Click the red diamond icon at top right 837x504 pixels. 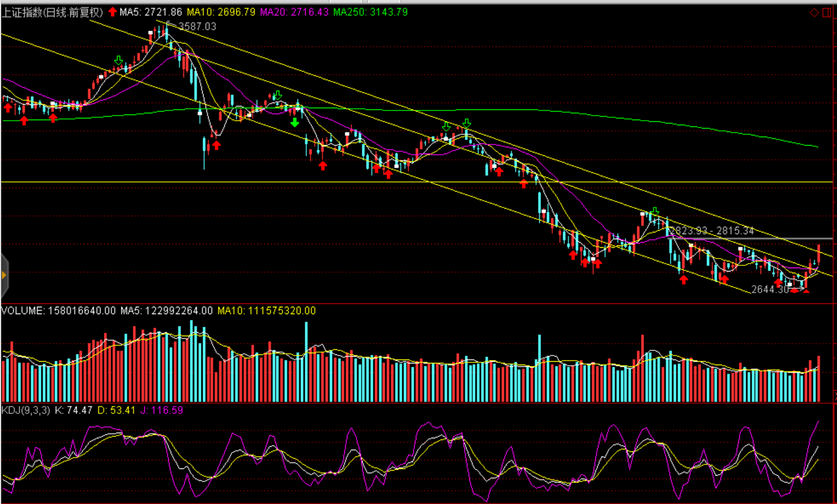click(814, 12)
